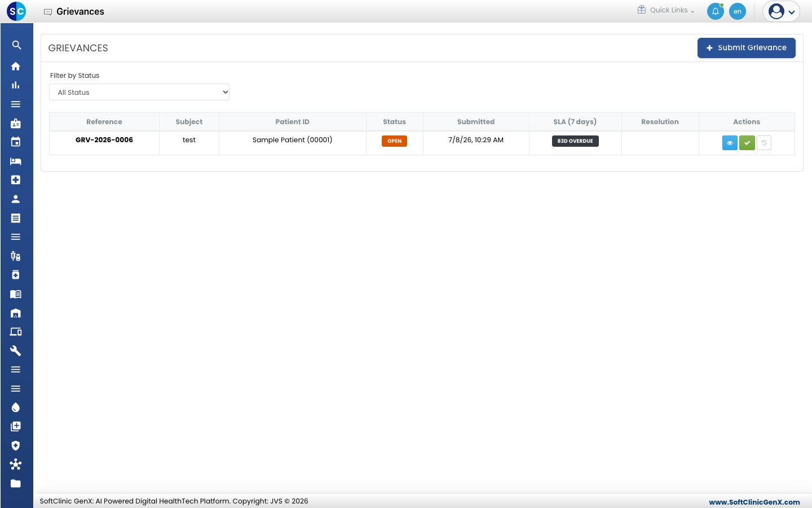Image resolution: width=812 pixels, height=508 pixels.
Task: Open the search icon in the sidebar
Action: pyautogui.click(x=16, y=45)
